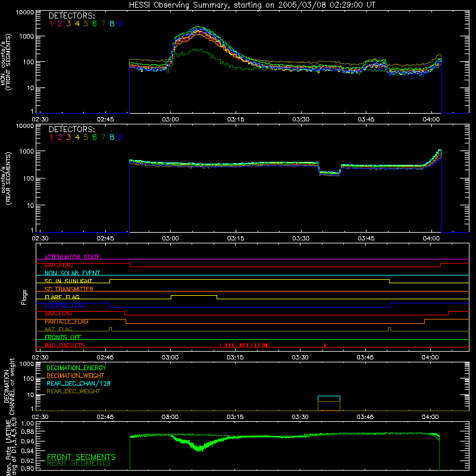Click the FLARE_FLAG label
This screenshot has width=476, height=476.
[62, 297]
